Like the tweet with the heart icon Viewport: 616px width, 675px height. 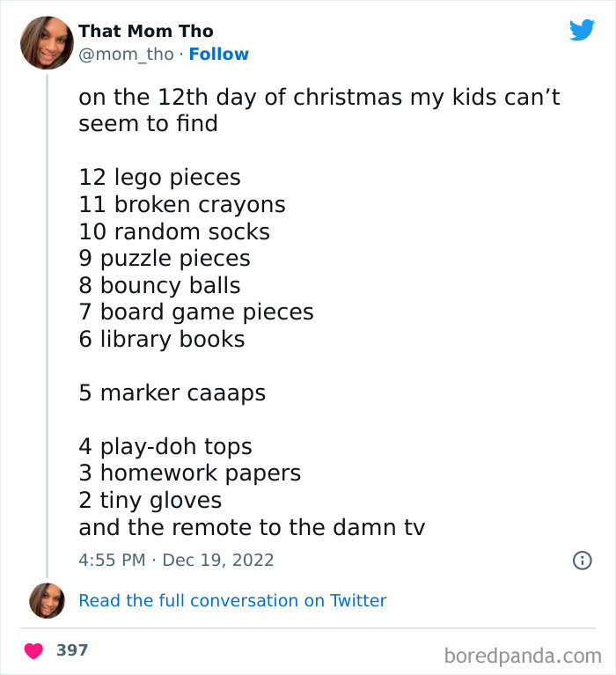pos(34,651)
